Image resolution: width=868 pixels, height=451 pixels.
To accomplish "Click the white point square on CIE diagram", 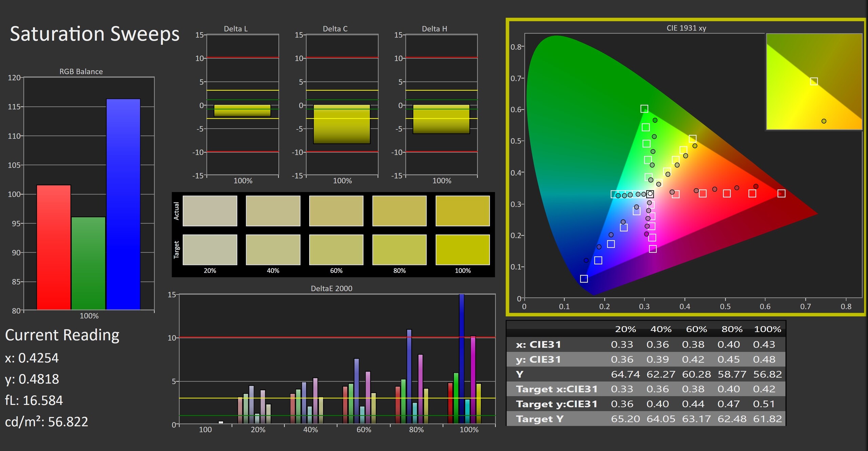I will [650, 194].
